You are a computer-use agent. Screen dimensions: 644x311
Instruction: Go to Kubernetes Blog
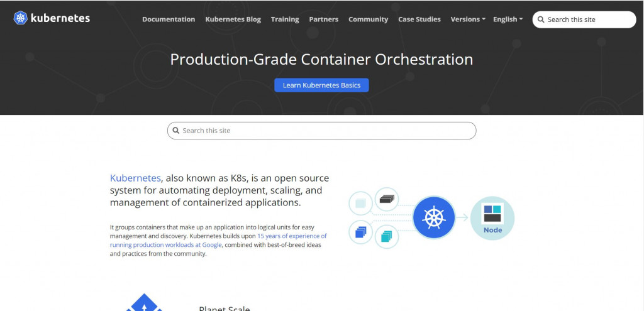tap(233, 19)
